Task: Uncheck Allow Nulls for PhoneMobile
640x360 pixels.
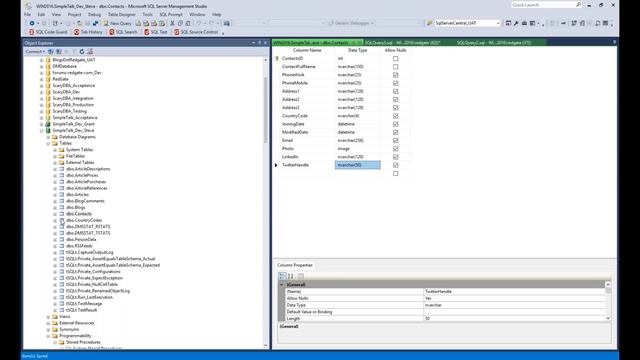Action: (396, 83)
